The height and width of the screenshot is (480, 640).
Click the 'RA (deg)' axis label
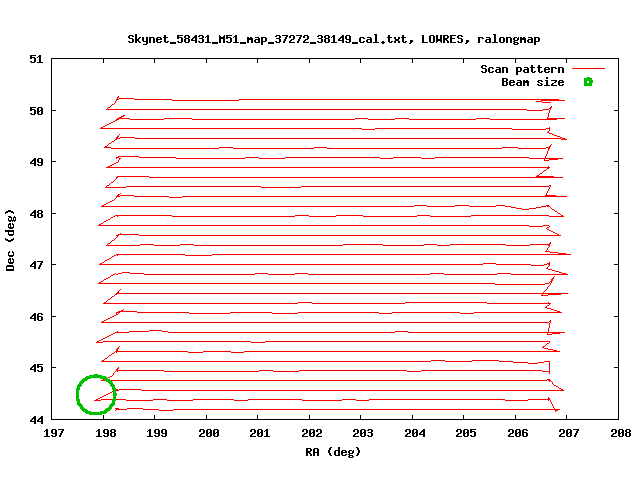333,452
